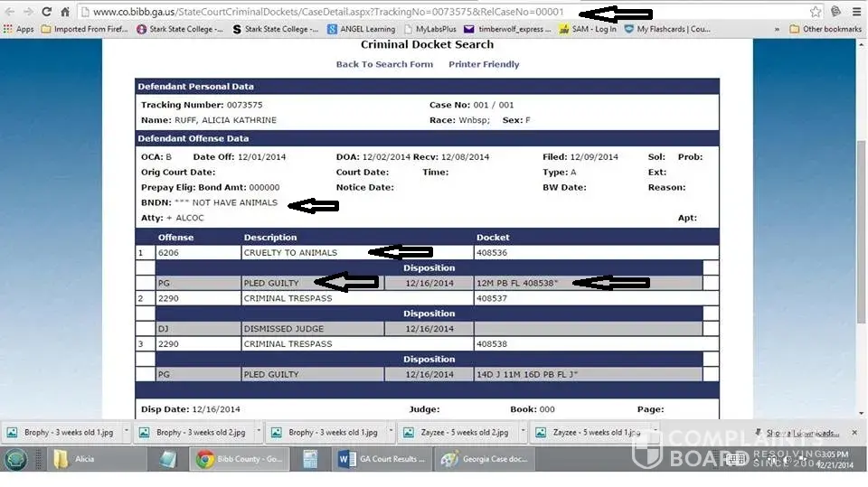The image size is (868, 487).
Task: Switch to GA Court Results Word document
Action: (382, 459)
